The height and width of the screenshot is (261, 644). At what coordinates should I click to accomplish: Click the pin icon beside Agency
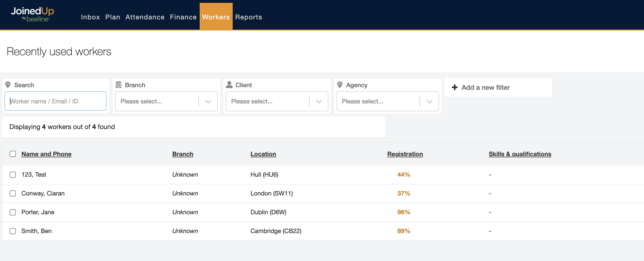(340, 85)
